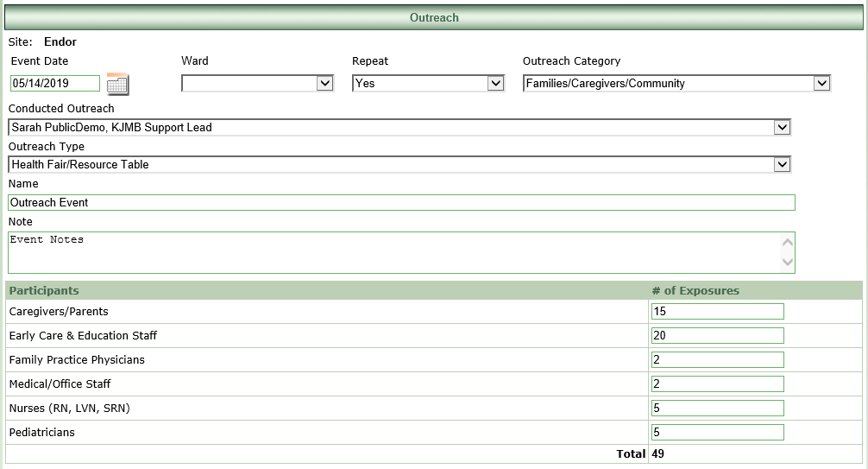Select Early Care & Education Staff exposures field

(x=717, y=336)
